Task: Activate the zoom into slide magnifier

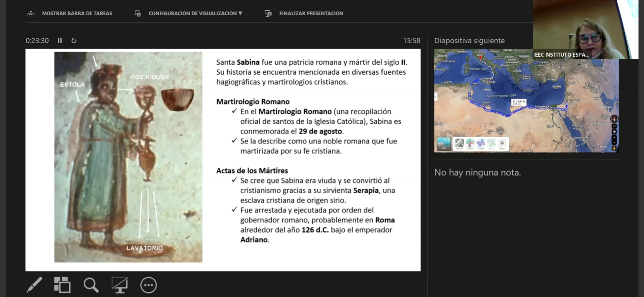Action: [91, 285]
